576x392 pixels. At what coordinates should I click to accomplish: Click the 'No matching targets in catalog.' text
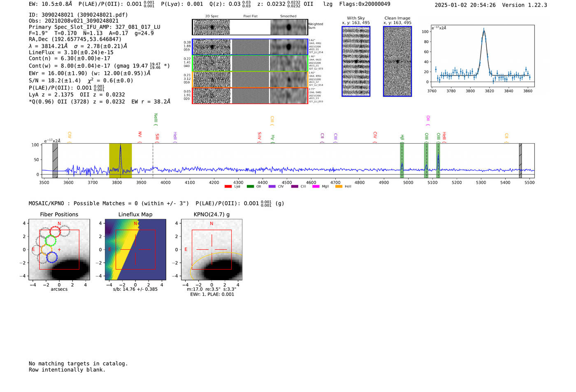pyautogui.click(x=78, y=364)
